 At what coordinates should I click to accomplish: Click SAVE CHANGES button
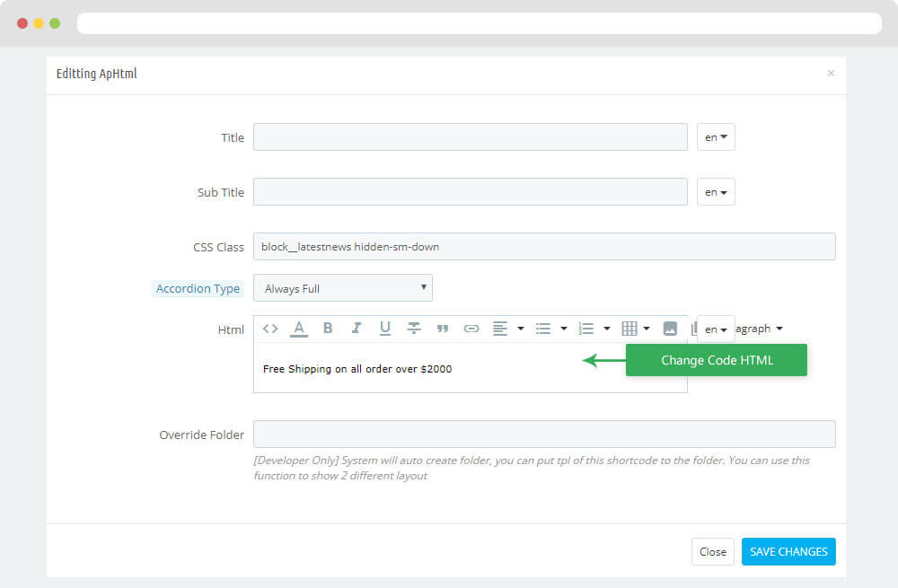point(788,552)
